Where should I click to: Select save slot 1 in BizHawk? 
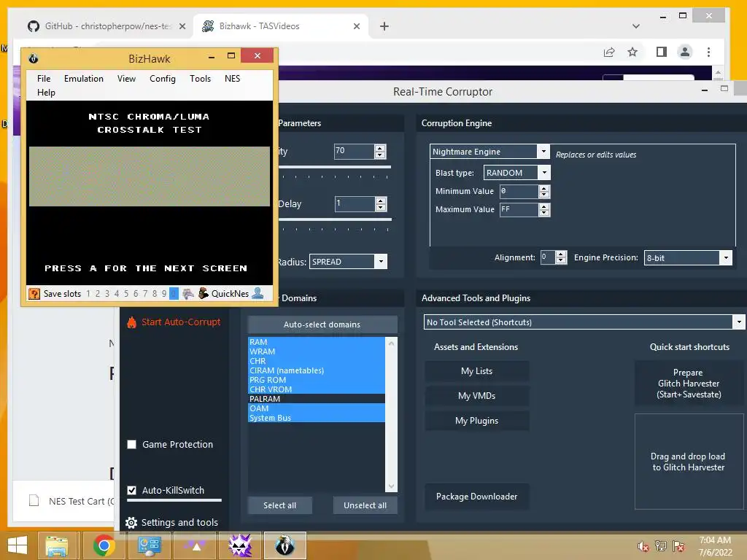point(88,293)
